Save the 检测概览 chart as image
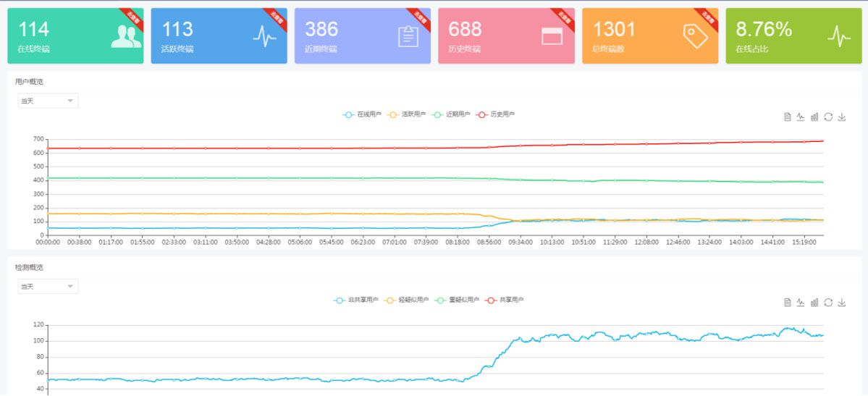 pyautogui.click(x=842, y=302)
